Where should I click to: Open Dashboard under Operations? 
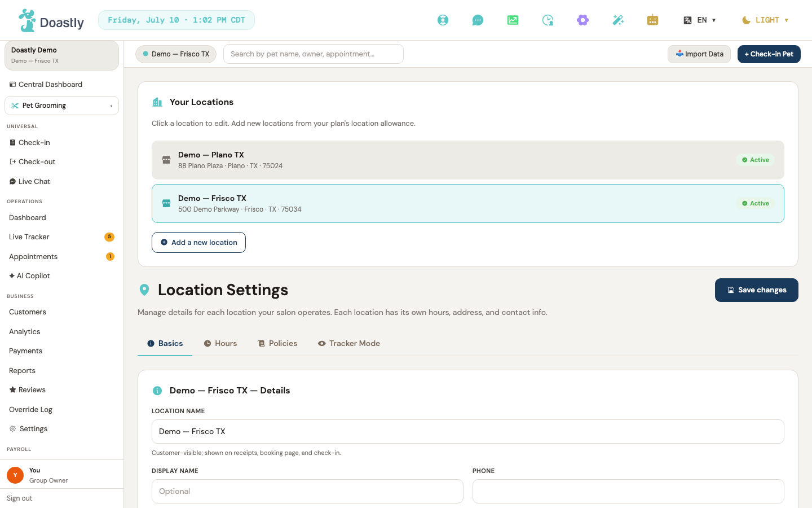(61, 218)
